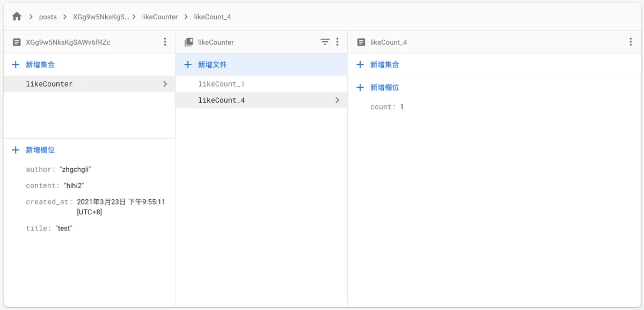Click the likeCounter collection icon in header

[x=189, y=42]
